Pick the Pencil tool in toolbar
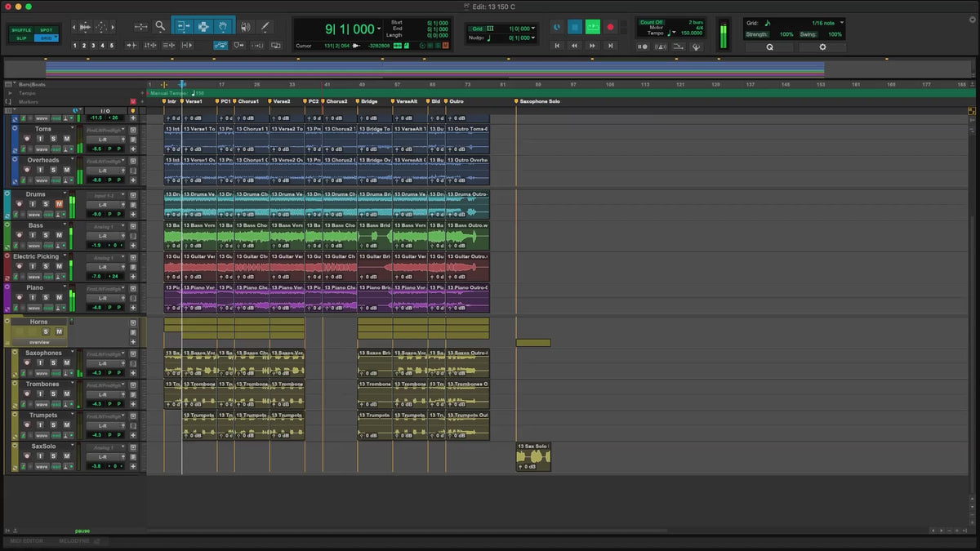 click(265, 27)
